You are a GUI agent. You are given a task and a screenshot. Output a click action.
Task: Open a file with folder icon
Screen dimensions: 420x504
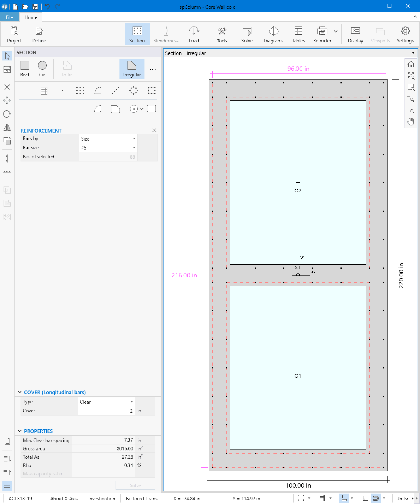(25, 7)
